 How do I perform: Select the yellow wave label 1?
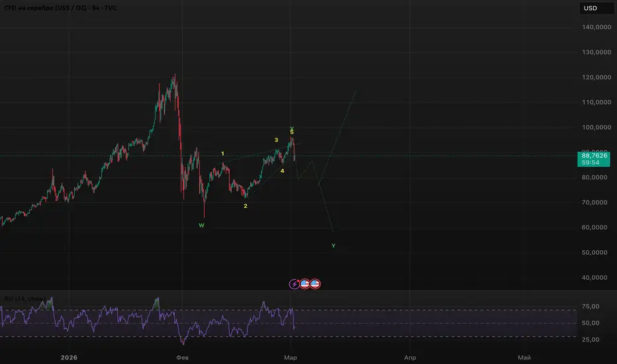pyautogui.click(x=222, y=154)
